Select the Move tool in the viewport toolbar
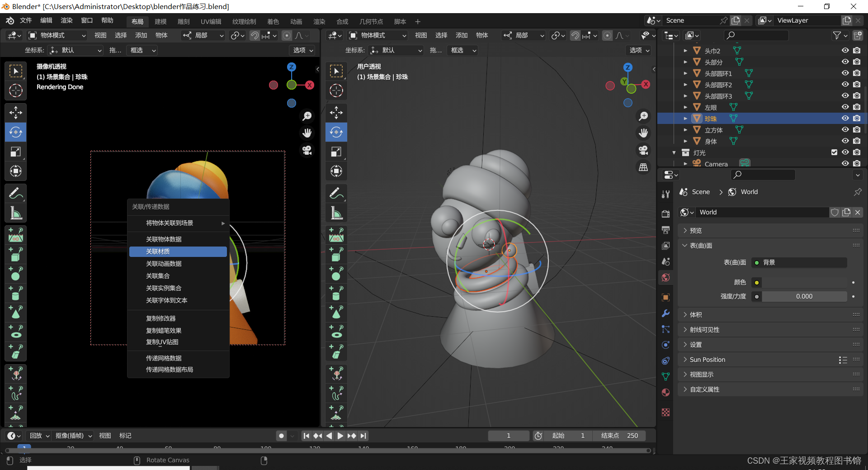Viewport: 868px width, 470px height. [16, 112]
